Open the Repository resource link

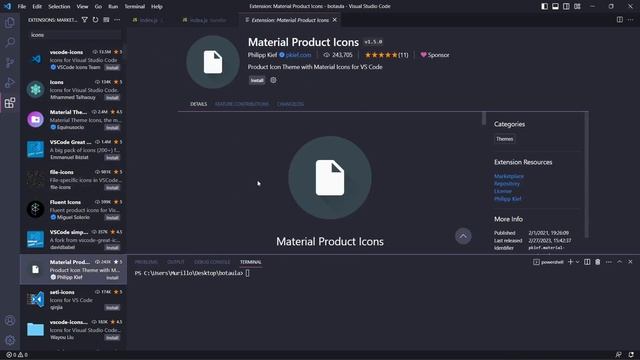pos(507,184)
